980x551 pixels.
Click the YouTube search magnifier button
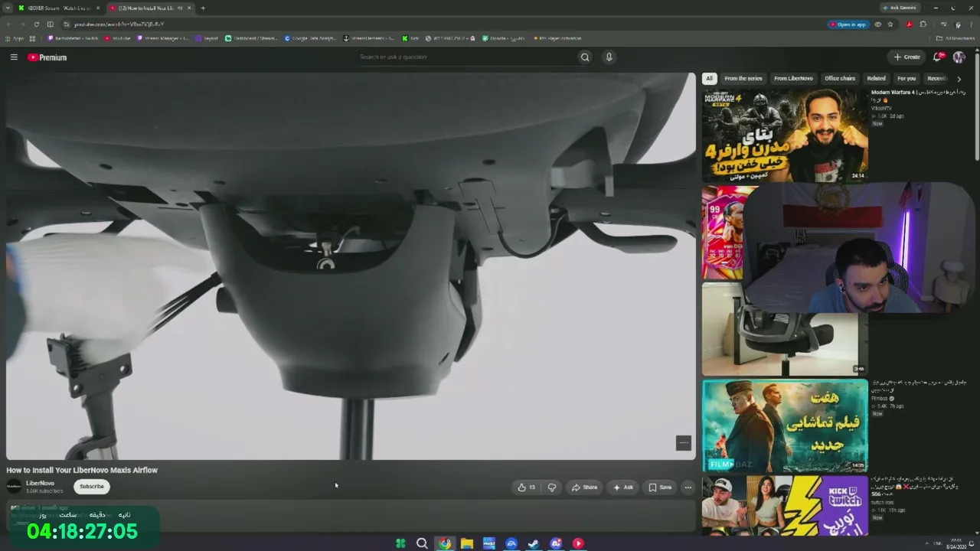pos(585,57)
